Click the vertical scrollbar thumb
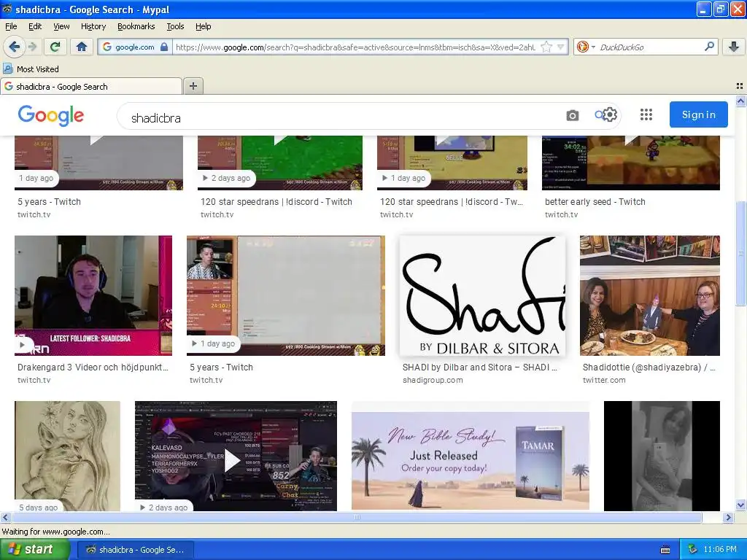 click(740, 253)
